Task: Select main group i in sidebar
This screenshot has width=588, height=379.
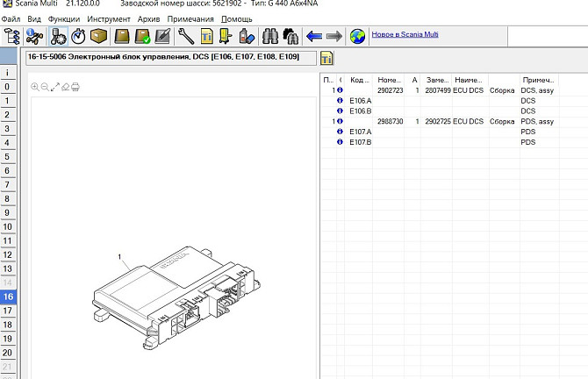Action: point(8,73)
